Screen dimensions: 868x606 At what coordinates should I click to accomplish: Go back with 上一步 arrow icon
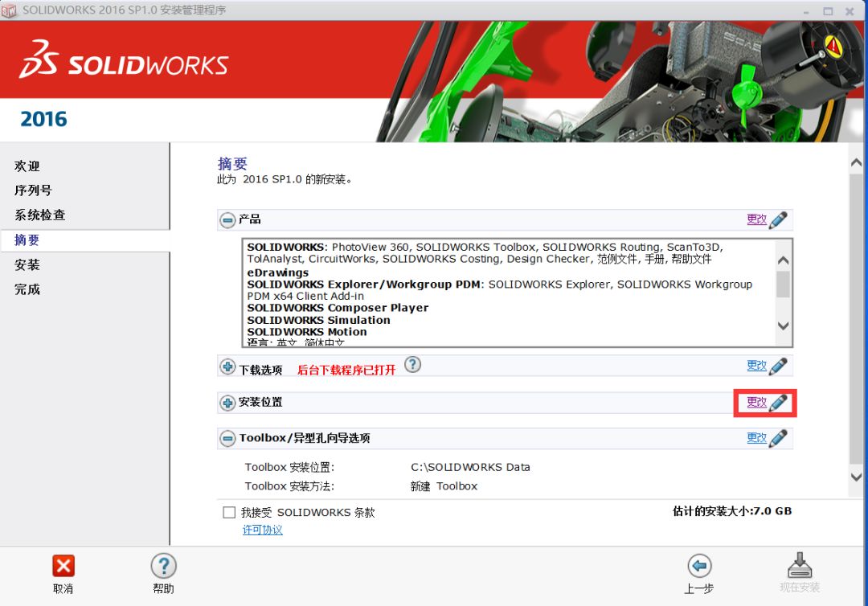click(x=699, y=566)
